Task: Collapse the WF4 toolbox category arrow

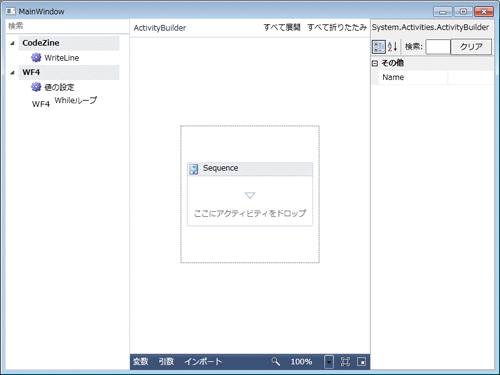Action: (12, 72)
